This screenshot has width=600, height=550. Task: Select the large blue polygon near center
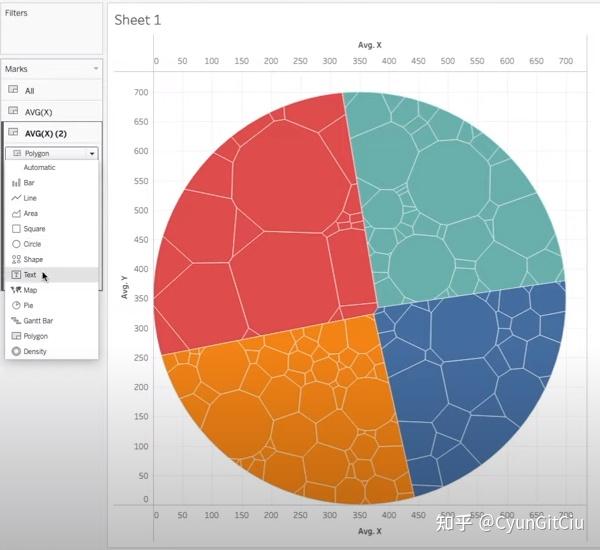(x=463, y=331)
